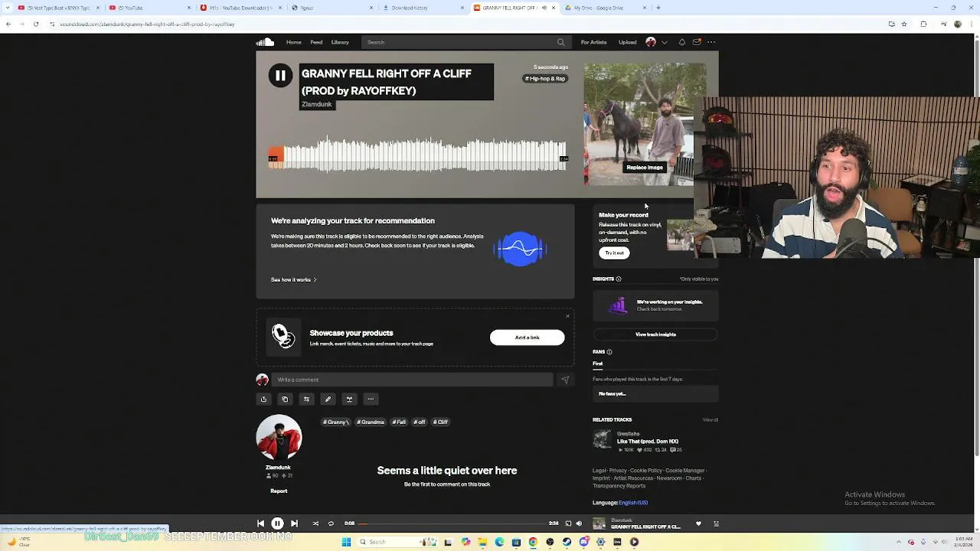
Task: Toggle mute via the volume icon
Action: tap(579, 523)
